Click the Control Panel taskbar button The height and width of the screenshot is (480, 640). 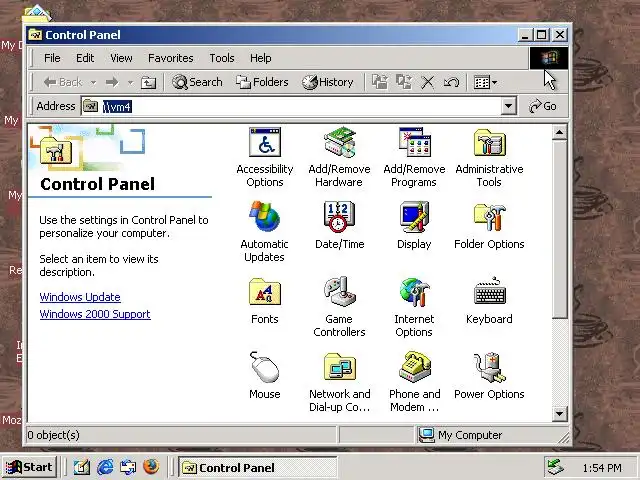258,467
